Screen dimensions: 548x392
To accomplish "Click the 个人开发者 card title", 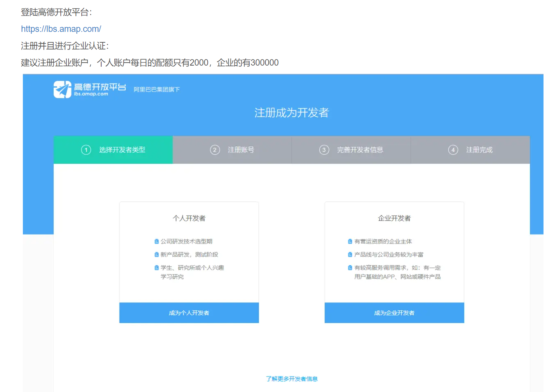I will tap(189, 218).
